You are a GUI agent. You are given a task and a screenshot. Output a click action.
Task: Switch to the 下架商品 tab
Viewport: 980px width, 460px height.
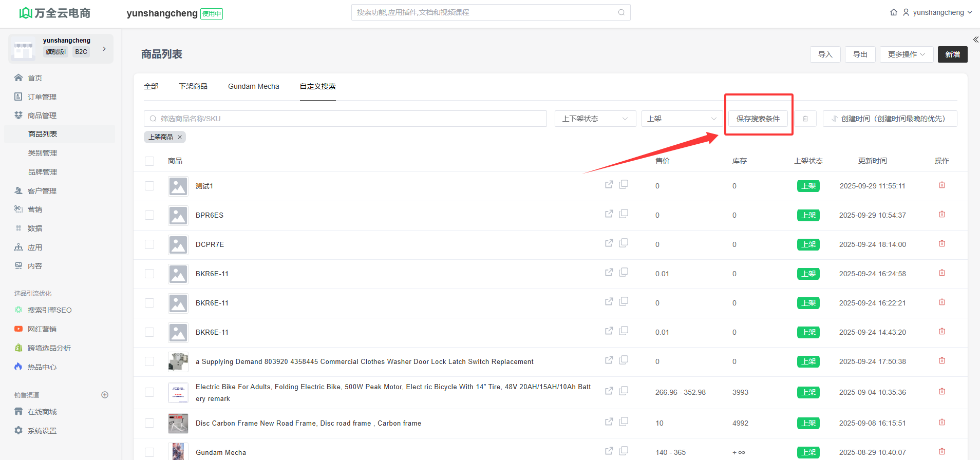(193, 86)
